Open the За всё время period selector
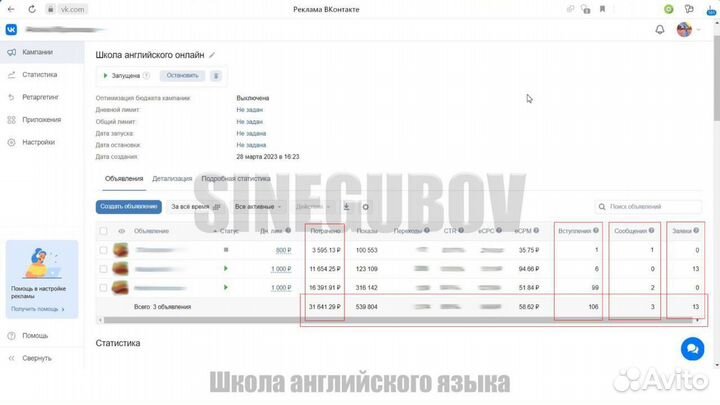 point(196,207)
